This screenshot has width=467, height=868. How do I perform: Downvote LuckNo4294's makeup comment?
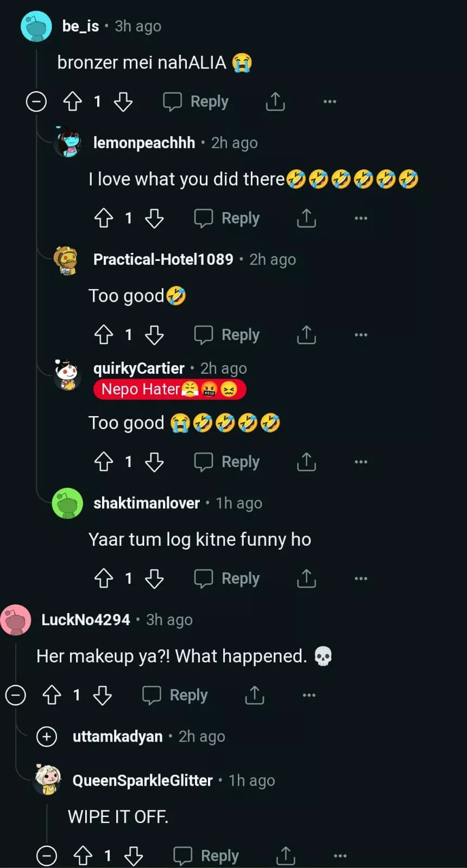[x=103, y=695]
